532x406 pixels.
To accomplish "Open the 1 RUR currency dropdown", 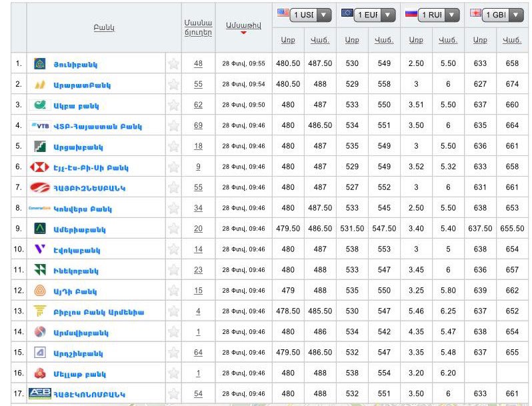I will click(x=439, y=15).
